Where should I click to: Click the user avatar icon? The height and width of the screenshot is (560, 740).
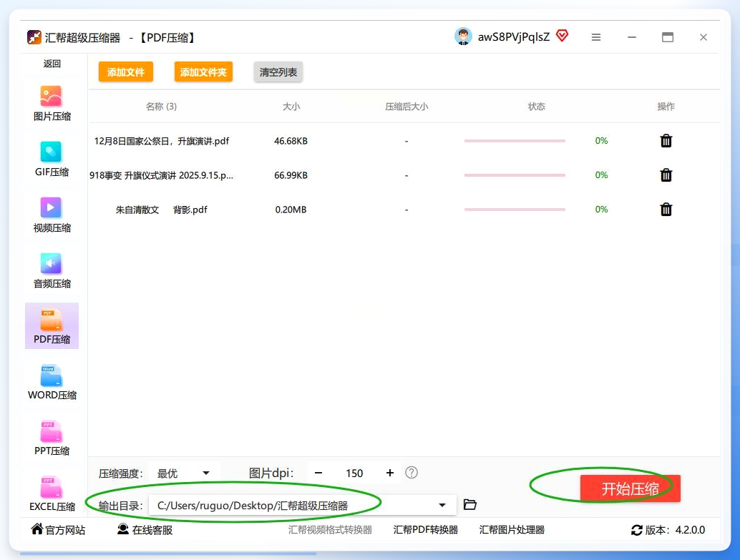click(463, 36)
